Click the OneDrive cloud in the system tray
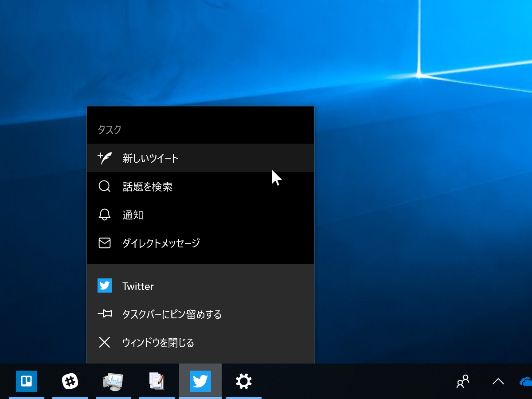This screenshot has width=532, height=399. (x=525, y=381)
